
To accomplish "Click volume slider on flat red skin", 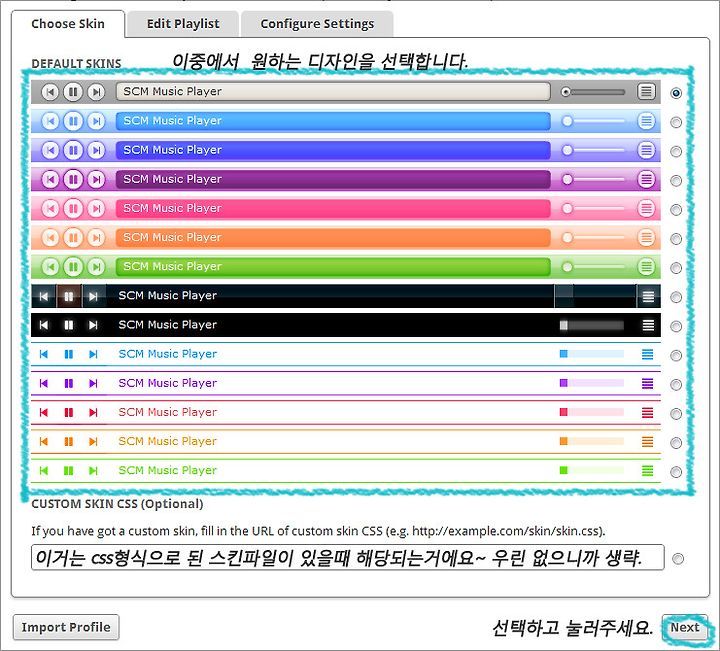I will pyautogui.click(x=591, y=412).
